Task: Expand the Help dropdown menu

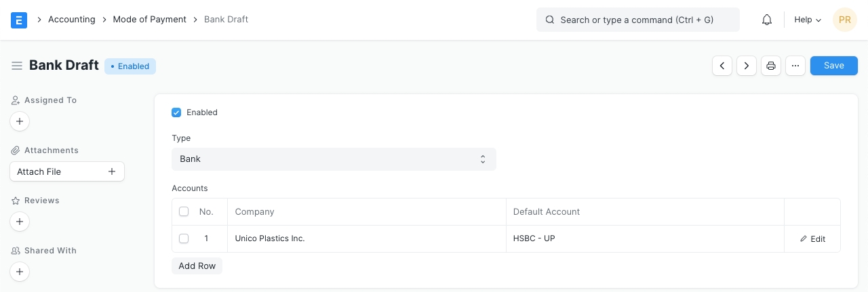Action: (x=807, y=20)
